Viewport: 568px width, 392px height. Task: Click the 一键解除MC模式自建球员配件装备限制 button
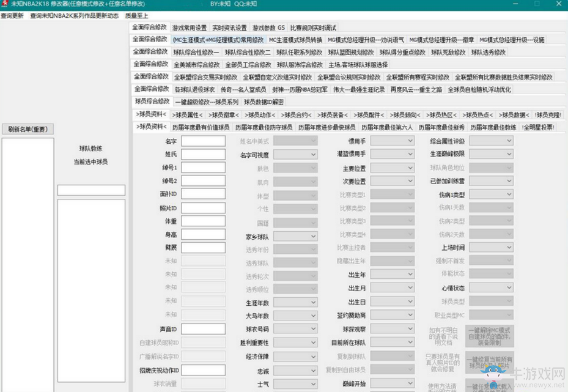[489, 336]
